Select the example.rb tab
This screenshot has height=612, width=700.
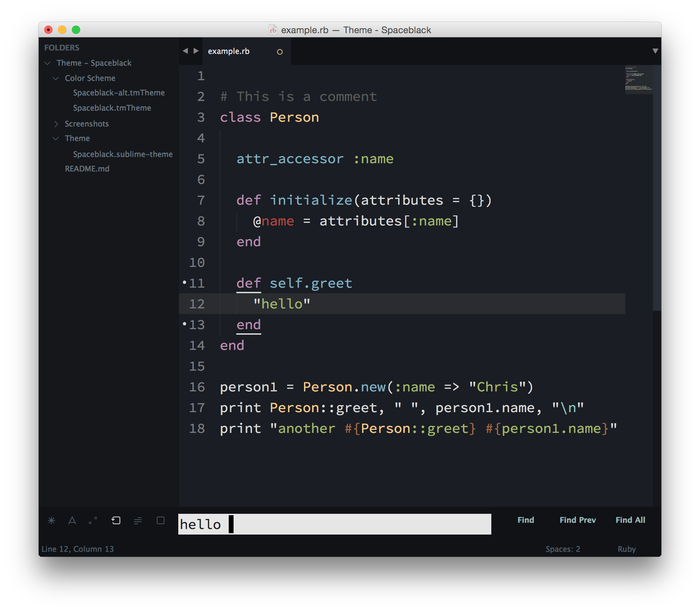229,52
